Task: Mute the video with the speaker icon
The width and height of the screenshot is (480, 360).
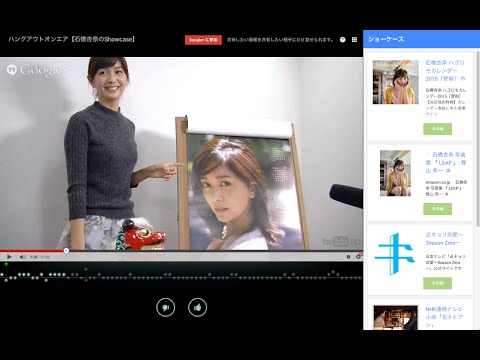Action: tap(22, 257)
